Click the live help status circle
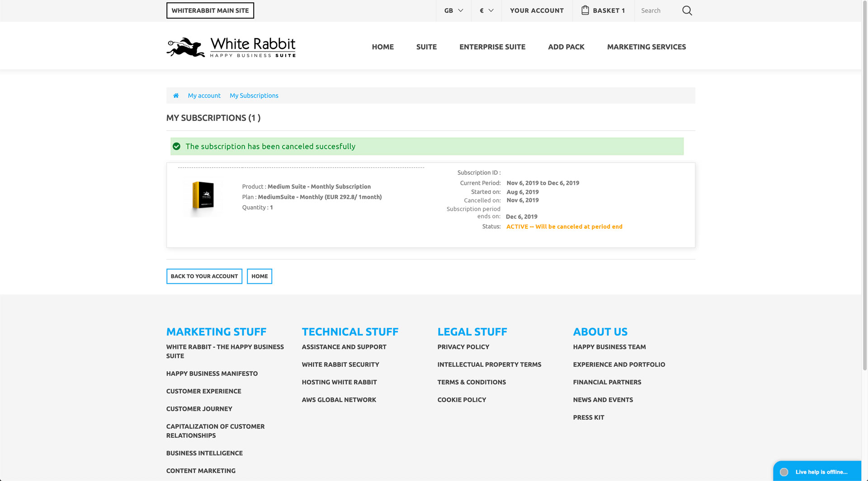Image resolution: width=868 pixels, height=481 pixels. [784, 472]
